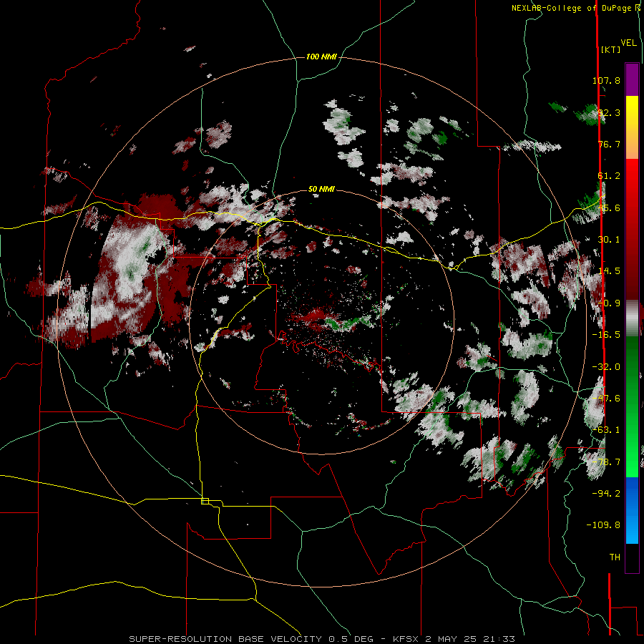Click the TH label under the scale
Screen dimensions: 644x644
pyautogui.click(x=615, y=557)
